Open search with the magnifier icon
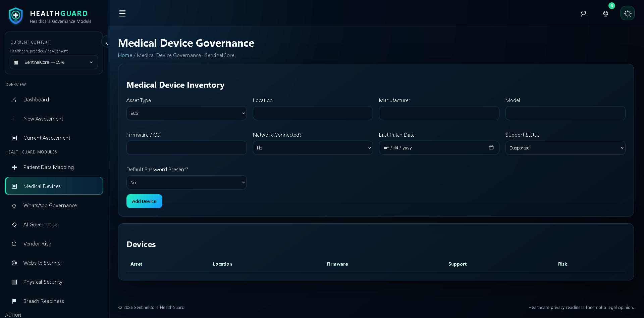This screenshot has width=644, height=318. coord(583,13)
